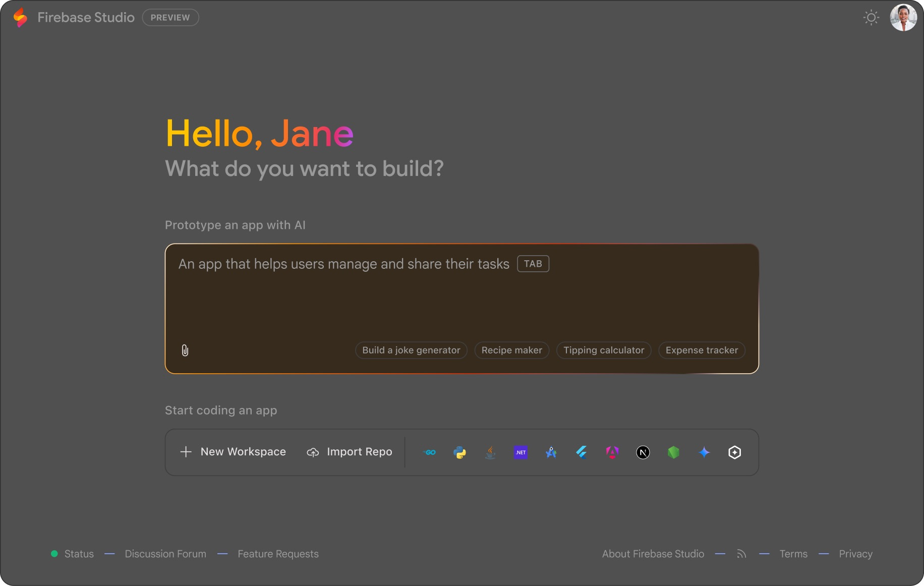Select the Angular template icon
Viewport: 924px width, 586px height.
(612, 452)
